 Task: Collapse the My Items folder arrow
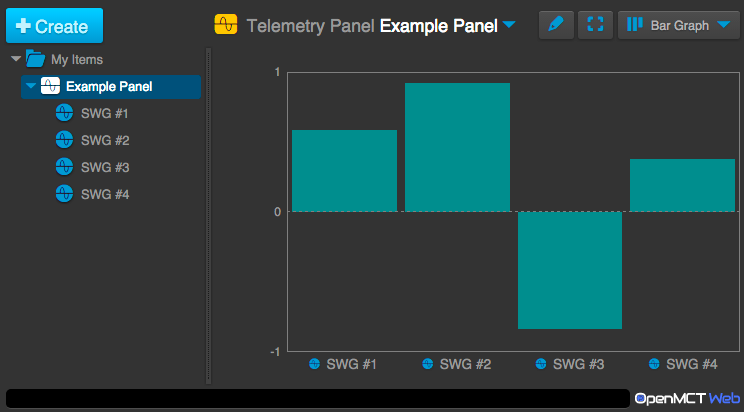(x=16, y=60)
